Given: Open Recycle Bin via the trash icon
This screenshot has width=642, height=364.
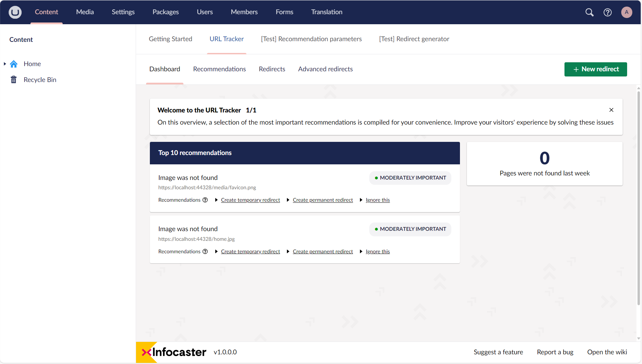Looking at the screenshot, I should point(13,80).
